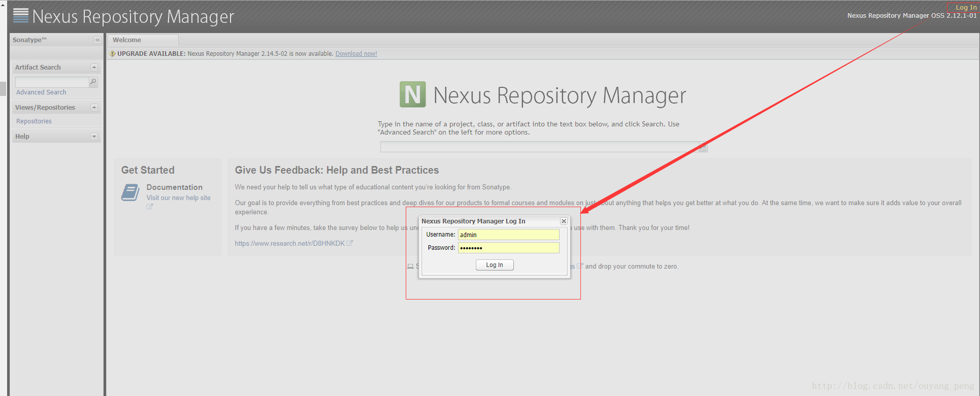Select the Welcome tab
This screenshot has height=396, width=980.
(143, 40)
